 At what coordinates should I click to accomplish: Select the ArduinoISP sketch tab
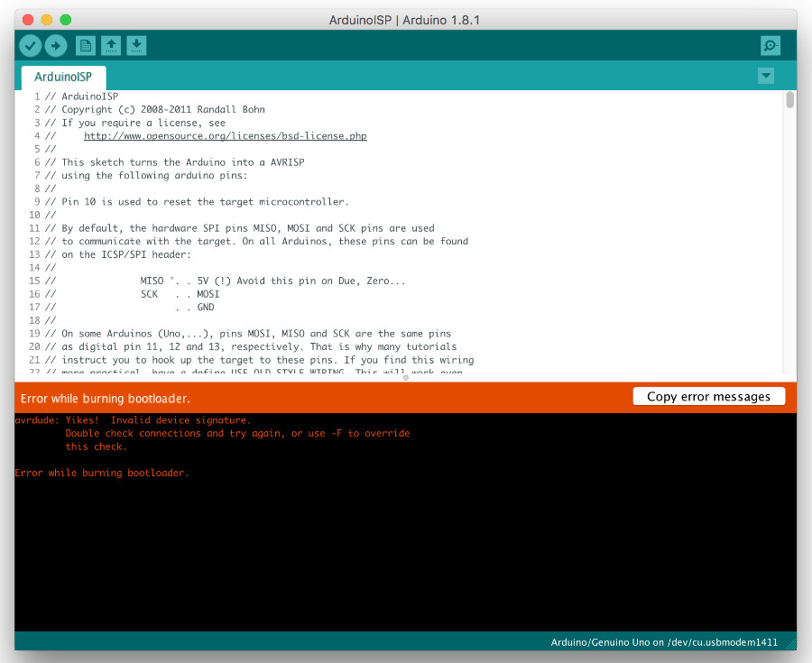click(x=63, y=77)
